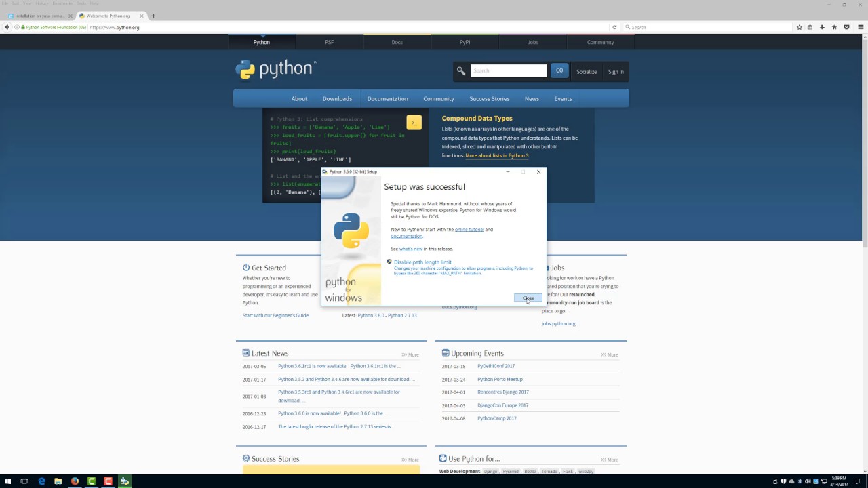Screen dimensions: 868x488
Task: Open File Explorer from the taskbar
Action: pyautogui.click(x=58, y=481)
